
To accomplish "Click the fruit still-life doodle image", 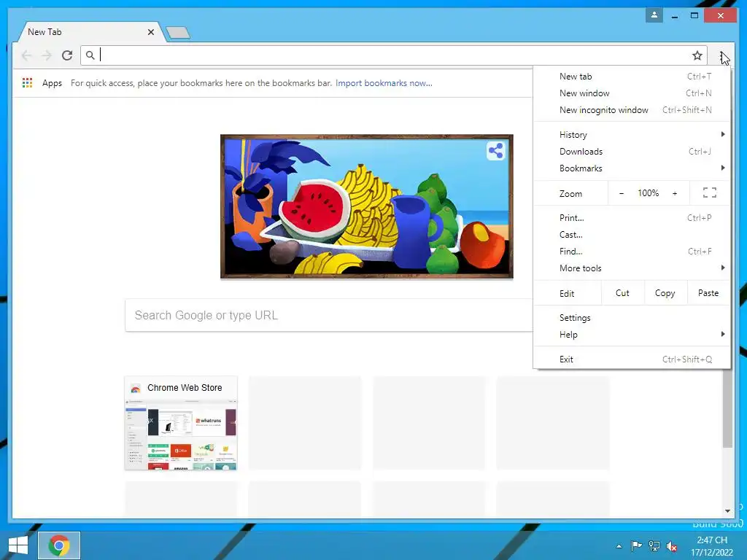I will point(367,206).
